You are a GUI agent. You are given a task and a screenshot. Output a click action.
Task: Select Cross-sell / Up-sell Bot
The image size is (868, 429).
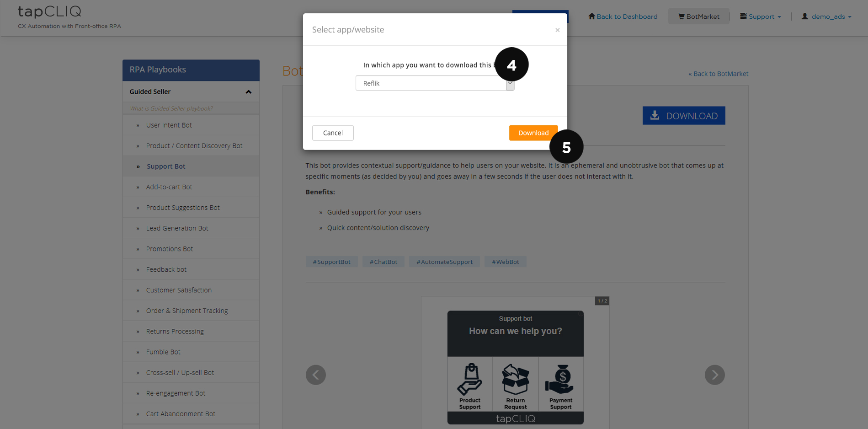tap(191, 372)
